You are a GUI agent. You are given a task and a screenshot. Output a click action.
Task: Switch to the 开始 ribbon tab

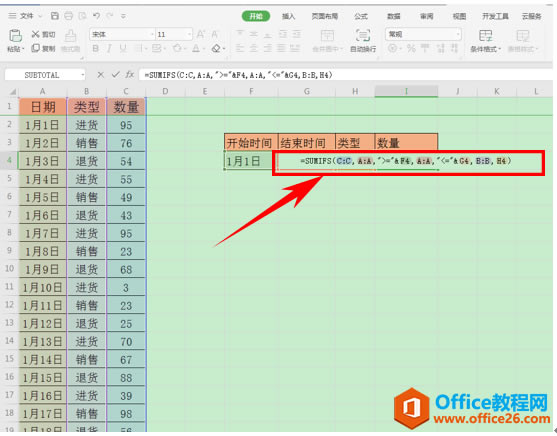click(256, 16)
